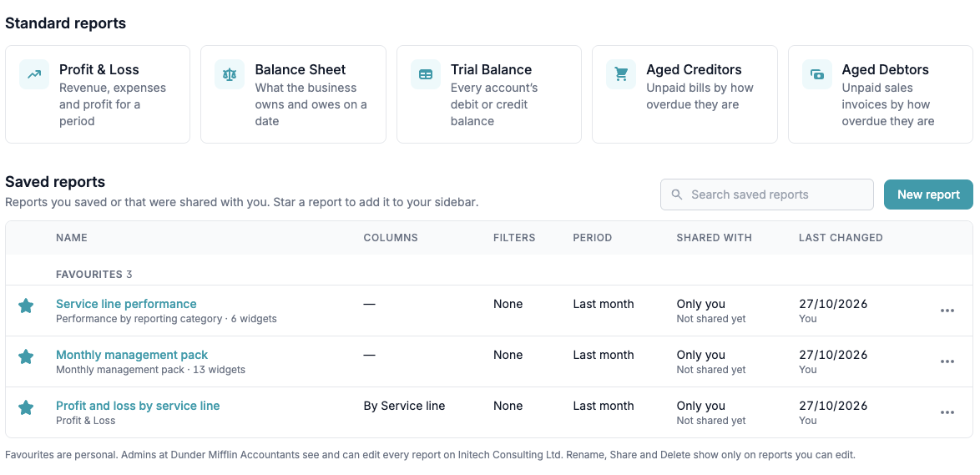Image resolution: width=980 pixels, height=475 pixels.
Task: Unstar the Service line performance report
Action: point(26,306)
